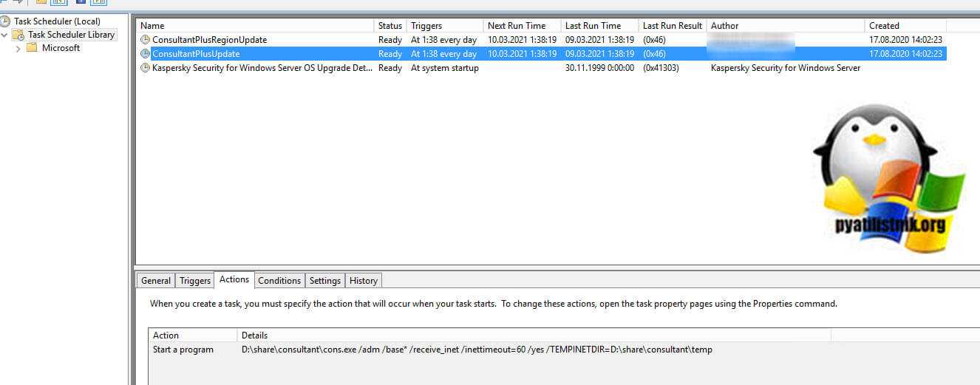Screen dimensions: 980x385
Task: Switch to the Settings tab
Action: [325, 281]
